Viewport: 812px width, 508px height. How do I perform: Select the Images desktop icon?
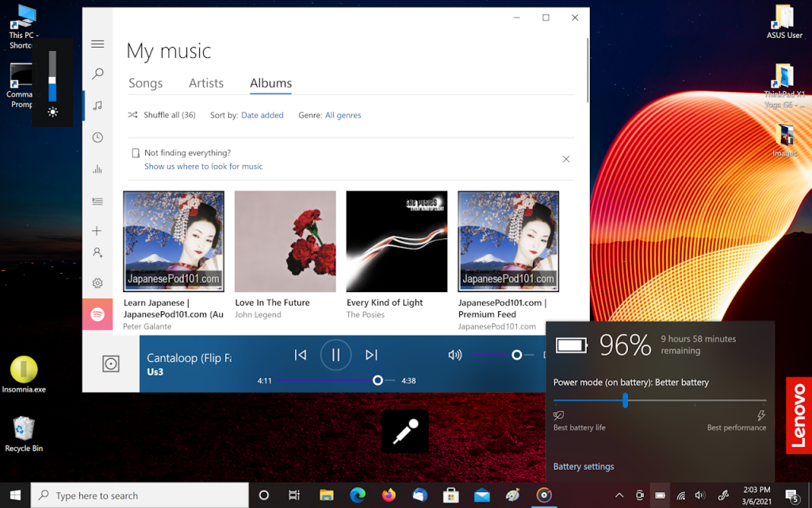(784, 140)
